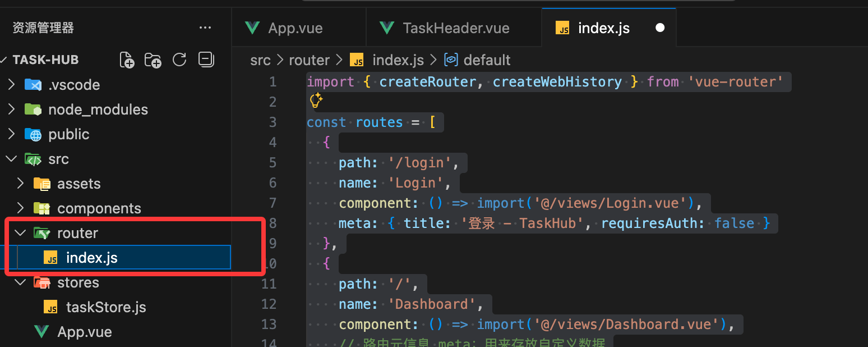Select index.js under the router folder

click(91, 258)
